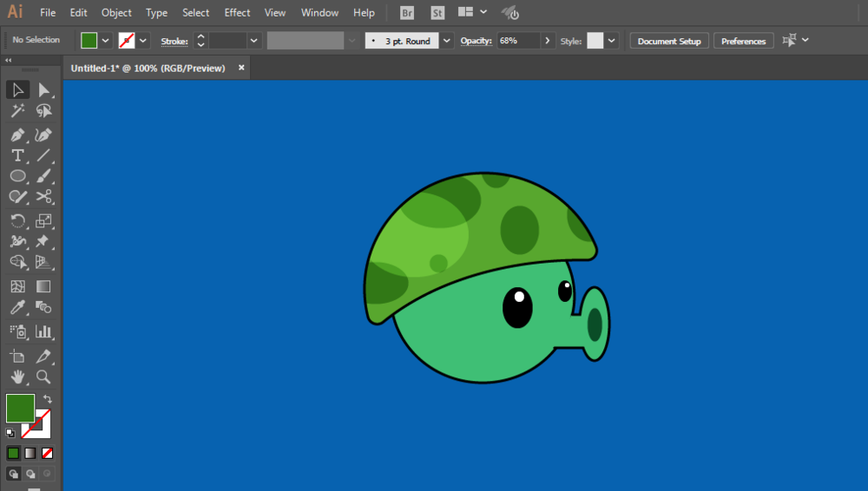Image resolution: width=868 pixels, height=491 pixels.
Task: Expand the 3 pt. Round brush dropdown
Action: (x=446, y=41)
